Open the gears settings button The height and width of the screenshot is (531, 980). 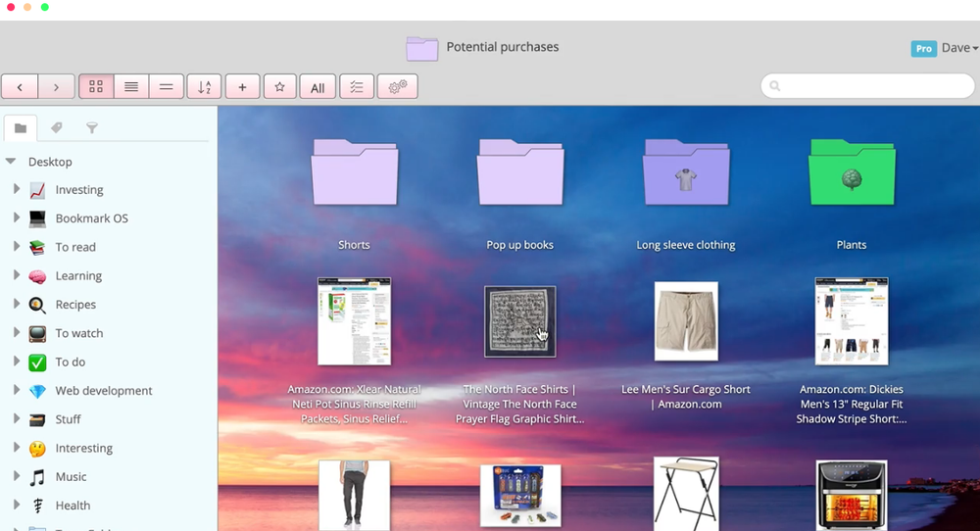pyautogui.click(x=398, y=87)
